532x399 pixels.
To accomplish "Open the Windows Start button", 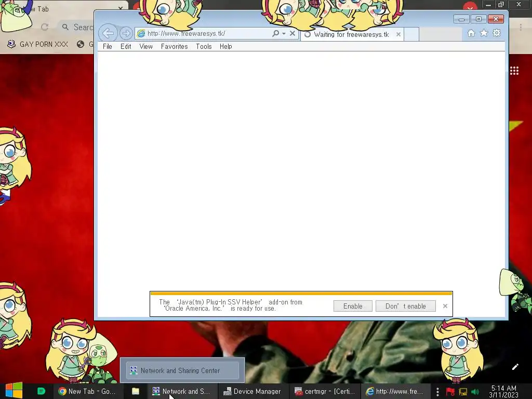I will pyautogui.click(x=14, y=391).
